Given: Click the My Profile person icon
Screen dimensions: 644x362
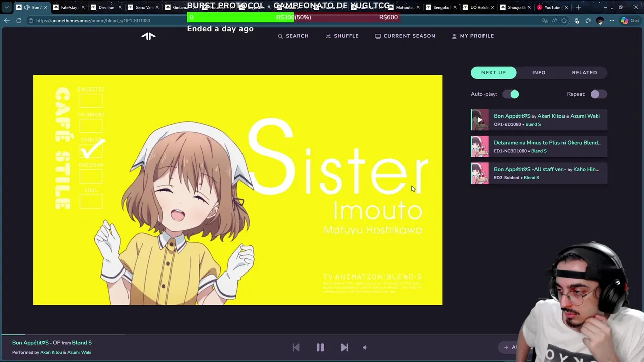Looking at the screenshot, I should pos(454,36).
